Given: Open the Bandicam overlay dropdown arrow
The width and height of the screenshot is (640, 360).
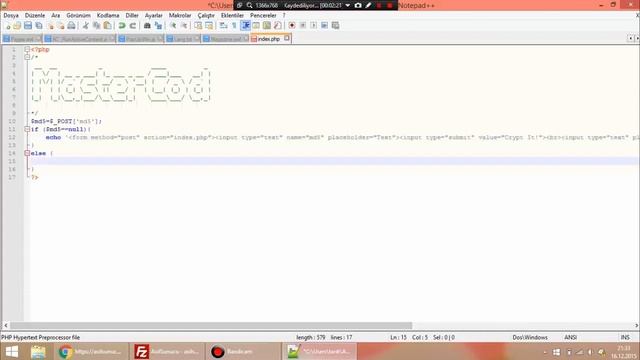Looking at the screenshot, I should 348,5.
